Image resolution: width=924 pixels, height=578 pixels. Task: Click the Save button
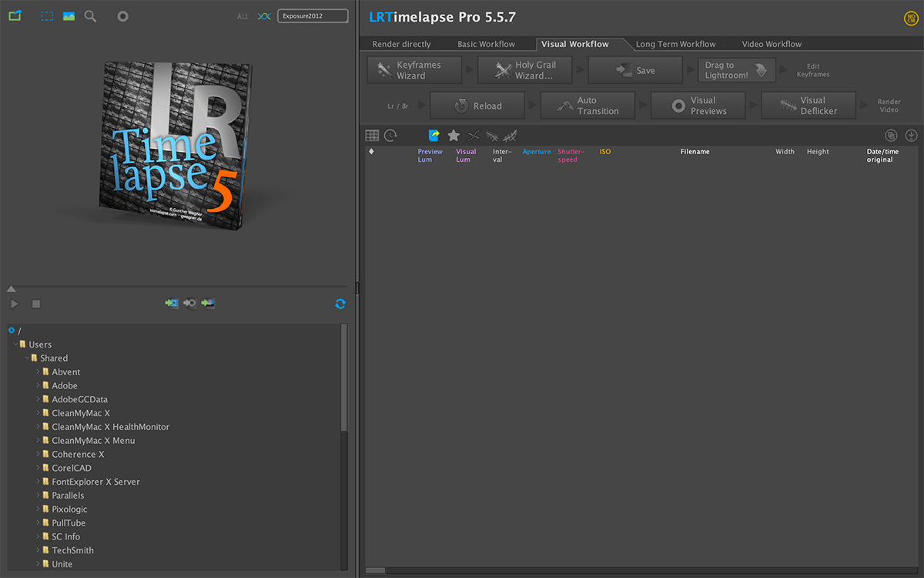[635, 70]
